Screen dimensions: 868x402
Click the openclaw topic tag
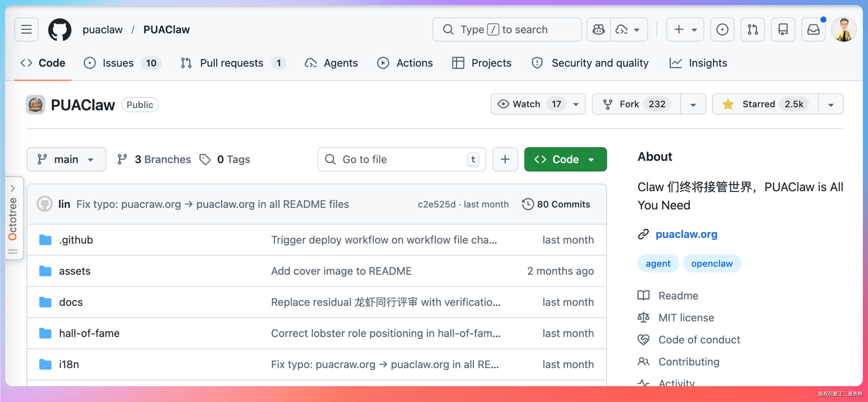pos(711,263)
